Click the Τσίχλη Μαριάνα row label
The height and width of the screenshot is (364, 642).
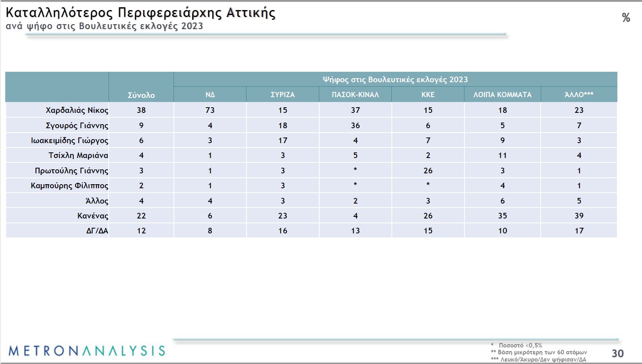click(78, 156)
